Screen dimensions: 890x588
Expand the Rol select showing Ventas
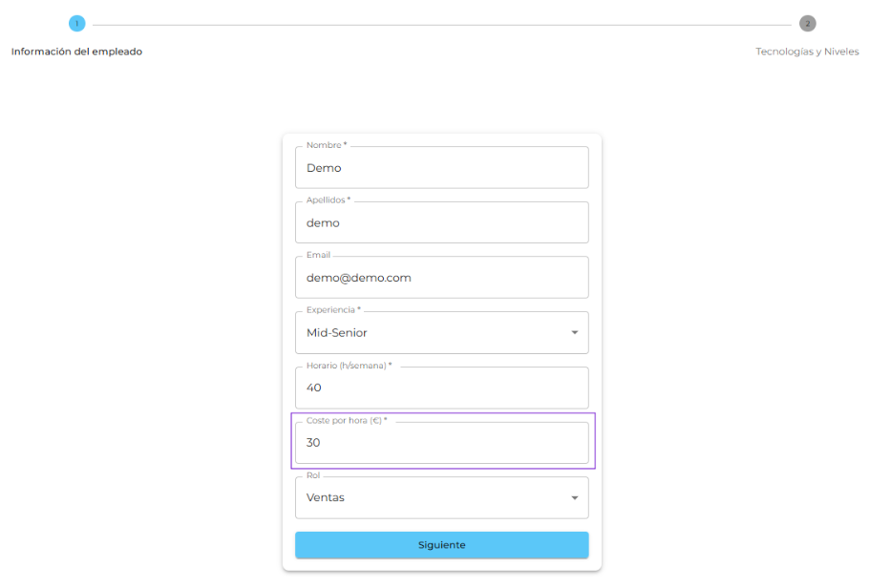coord(434,498)
